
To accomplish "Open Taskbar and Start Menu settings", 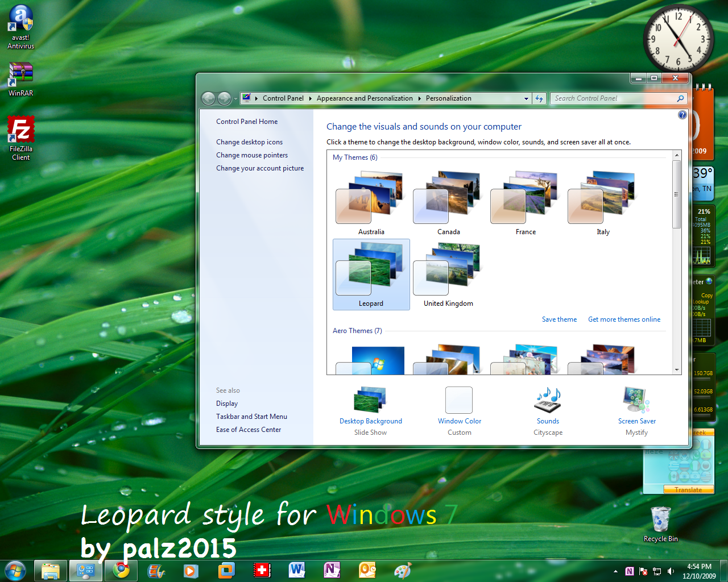I will (x=251, y=416).
